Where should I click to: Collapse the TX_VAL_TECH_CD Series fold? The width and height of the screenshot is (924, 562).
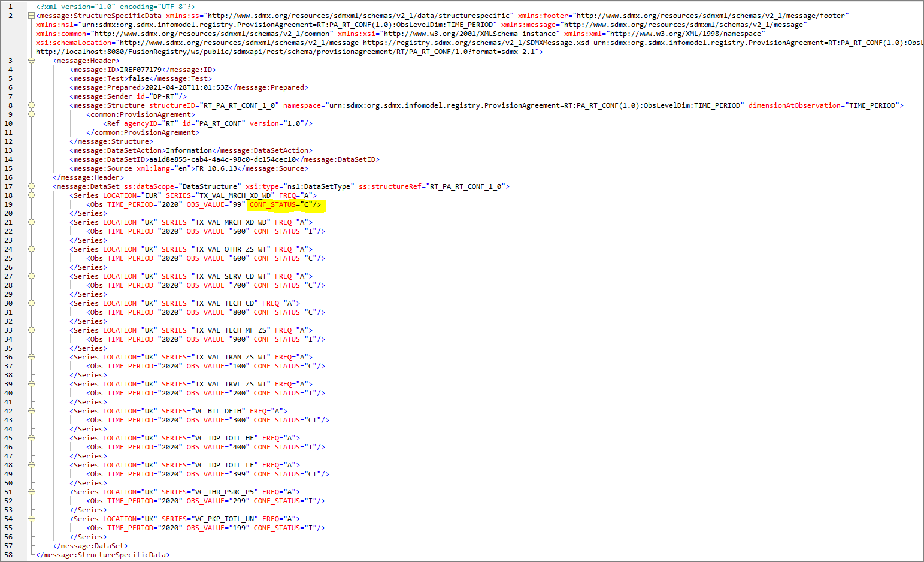click(x=31, y=303)
